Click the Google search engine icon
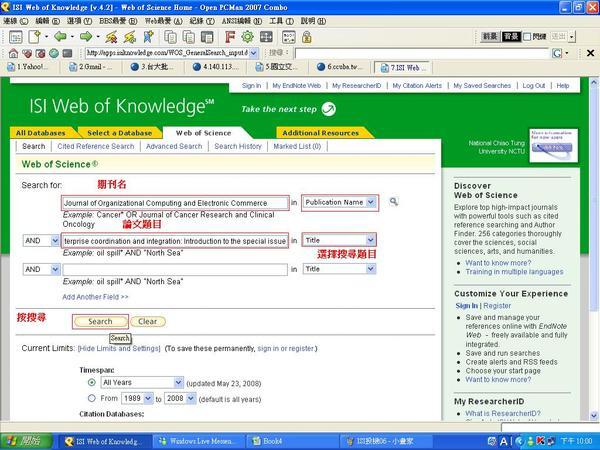This screenshot has height=450, width=600. click(557, 53)
